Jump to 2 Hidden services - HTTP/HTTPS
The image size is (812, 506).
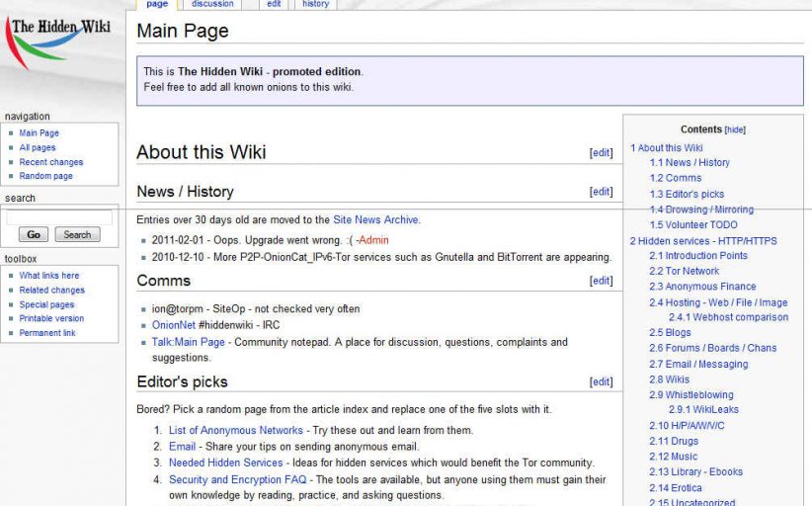[703, 241]
